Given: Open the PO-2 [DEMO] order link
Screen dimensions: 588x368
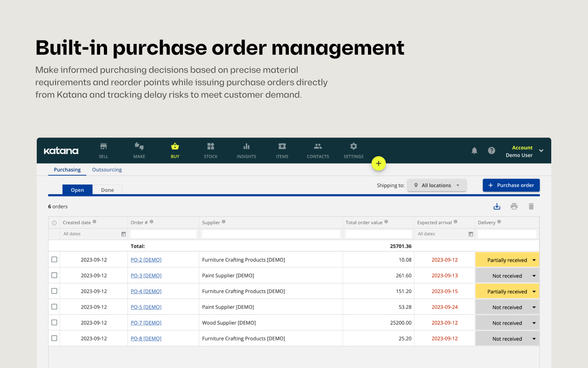Looking at the screenshot, I should pyautogui.click(x=146, y=260).
